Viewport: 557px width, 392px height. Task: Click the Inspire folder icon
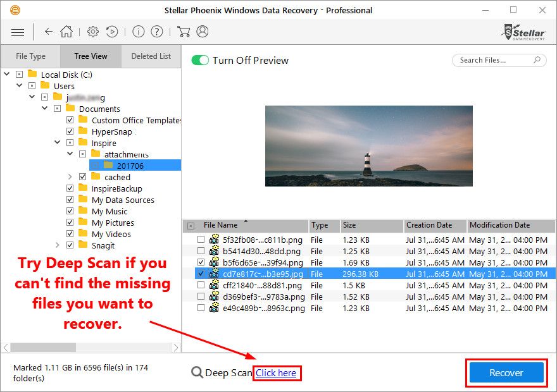coord(83,142)
